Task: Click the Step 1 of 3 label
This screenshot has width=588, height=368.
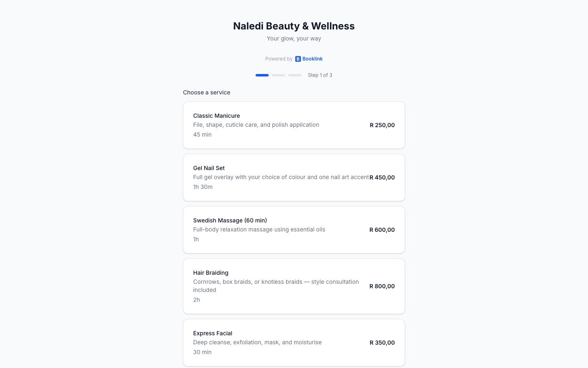Action: [x=320, y=75]
